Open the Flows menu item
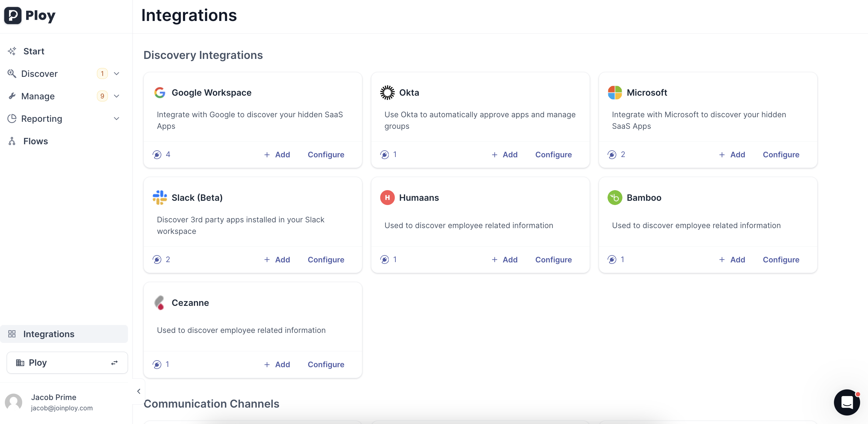868x424 pixels. point(35,141)
